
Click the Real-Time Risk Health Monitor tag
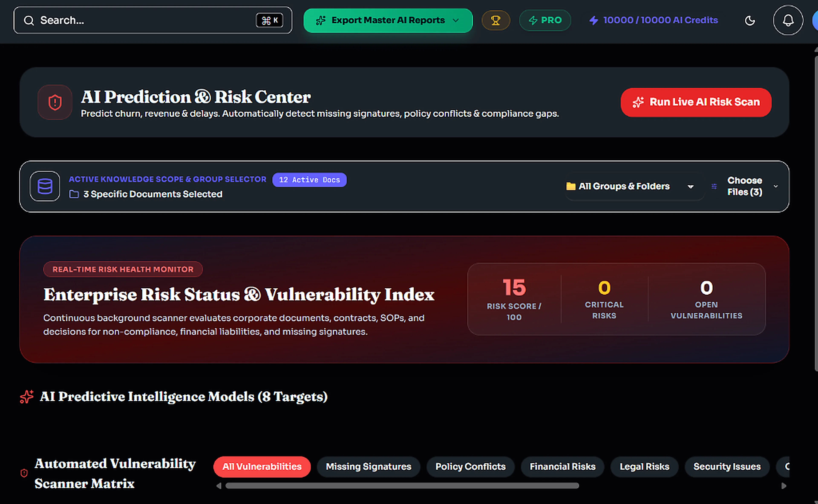pos(123,269)
